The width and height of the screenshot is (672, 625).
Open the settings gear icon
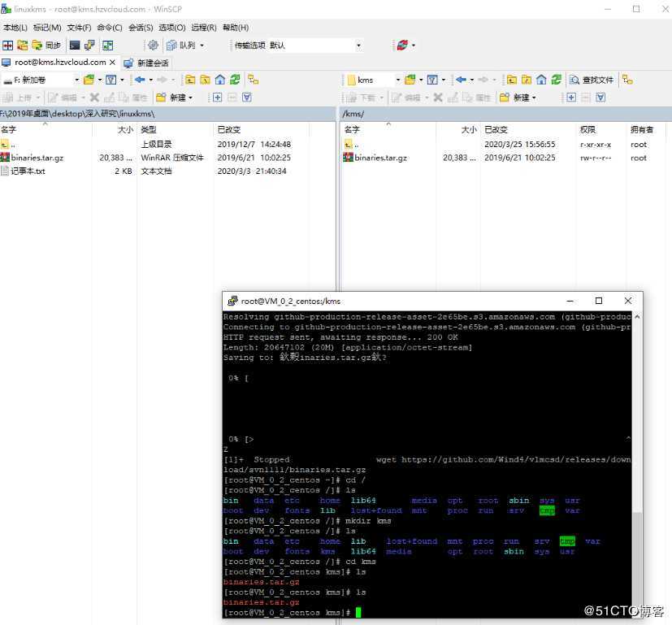153,46
